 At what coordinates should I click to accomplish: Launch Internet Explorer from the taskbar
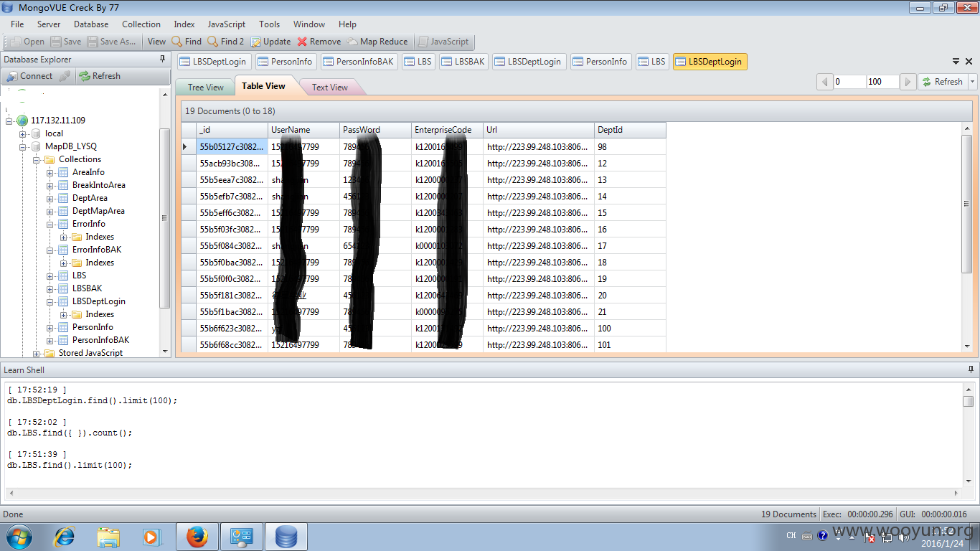click(x=65, y=536)
